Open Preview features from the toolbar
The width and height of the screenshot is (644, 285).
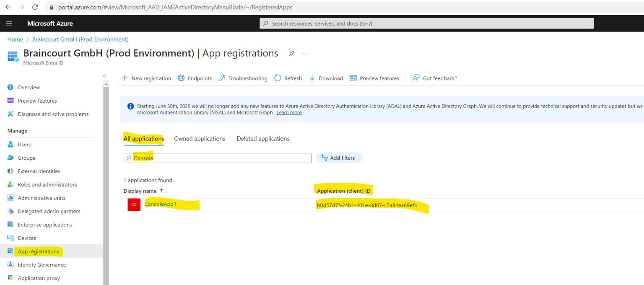(374, 78)
